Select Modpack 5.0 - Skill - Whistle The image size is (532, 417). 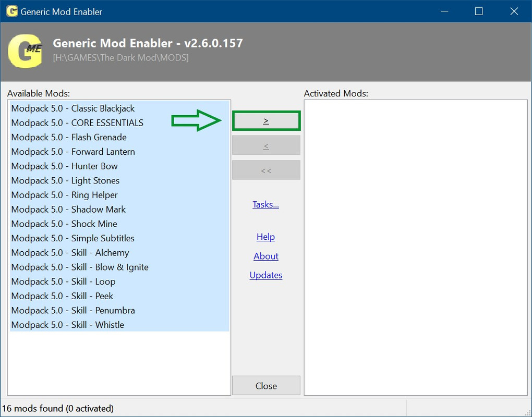pos(119,325)
